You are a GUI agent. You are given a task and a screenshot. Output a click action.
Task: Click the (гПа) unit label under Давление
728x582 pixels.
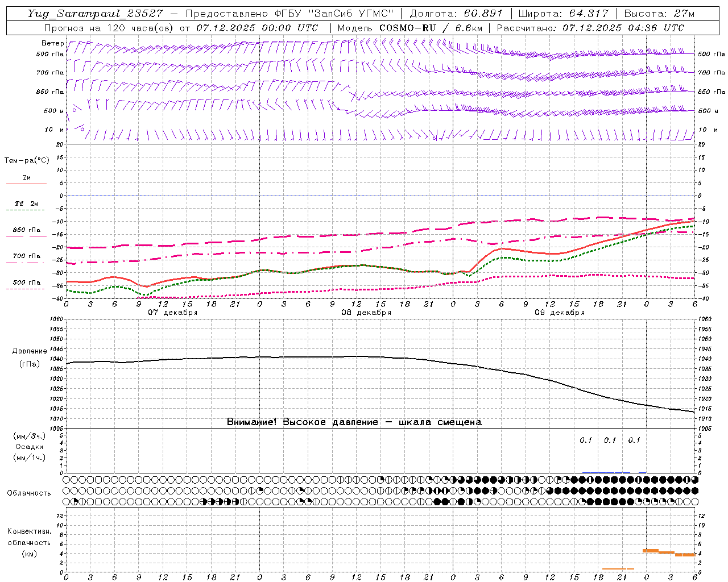pos(30,364)
